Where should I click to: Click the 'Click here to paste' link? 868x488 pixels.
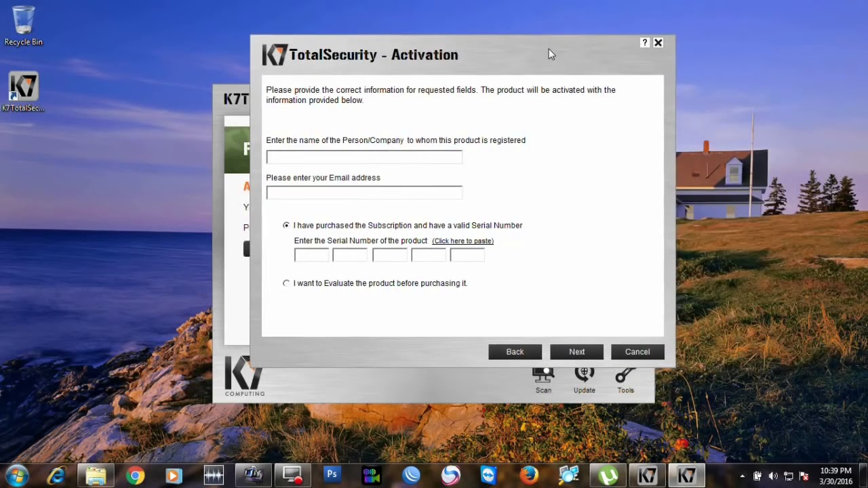coord(462,241)
